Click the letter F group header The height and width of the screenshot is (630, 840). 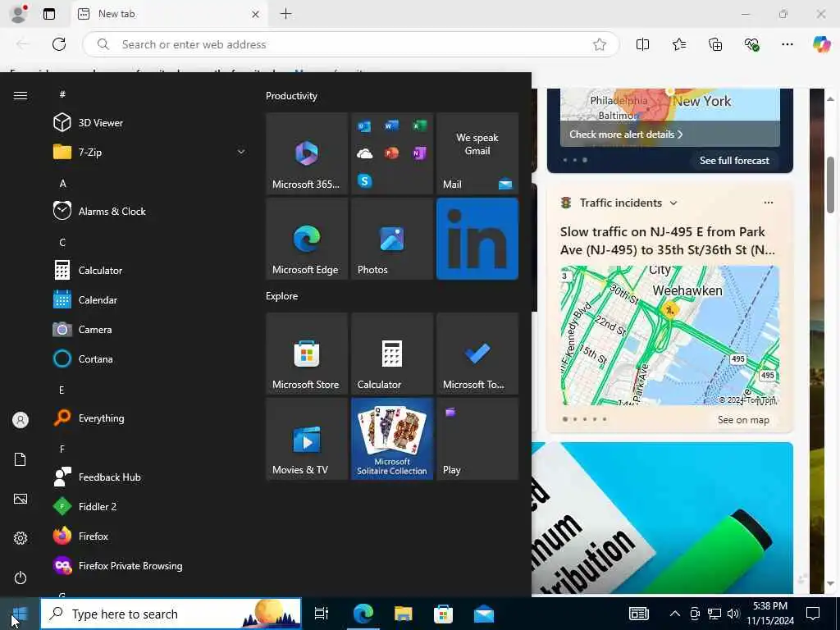[x=62, y=449]
